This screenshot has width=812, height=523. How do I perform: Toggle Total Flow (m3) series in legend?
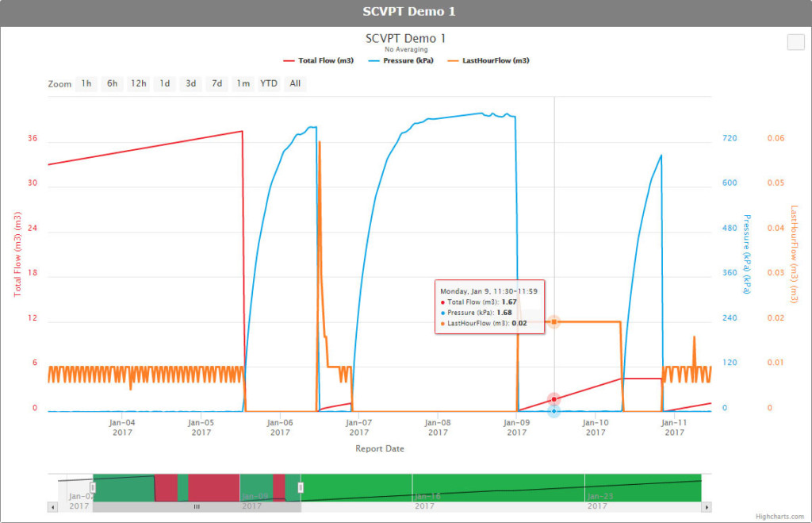[319, 60]
